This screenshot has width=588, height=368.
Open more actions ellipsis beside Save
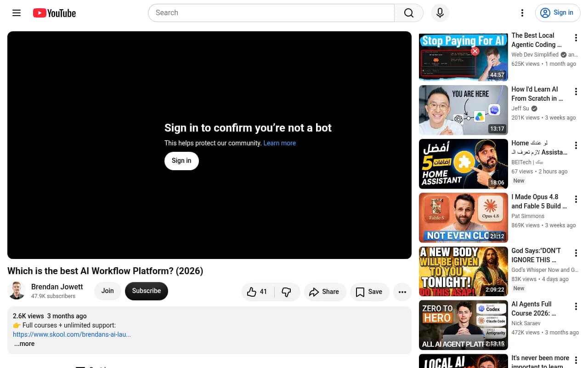[x=402, y=292]
